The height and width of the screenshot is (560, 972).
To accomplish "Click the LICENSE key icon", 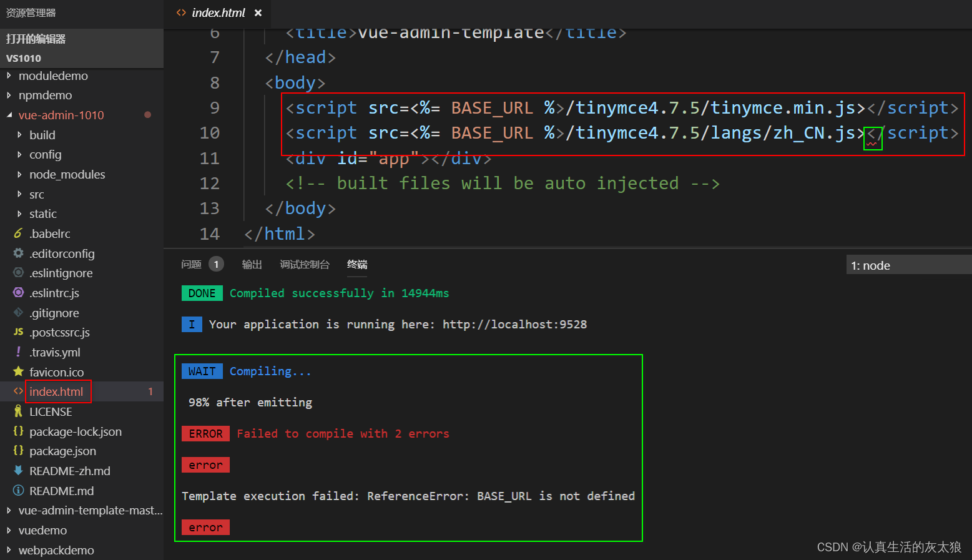I will point(18,411).
